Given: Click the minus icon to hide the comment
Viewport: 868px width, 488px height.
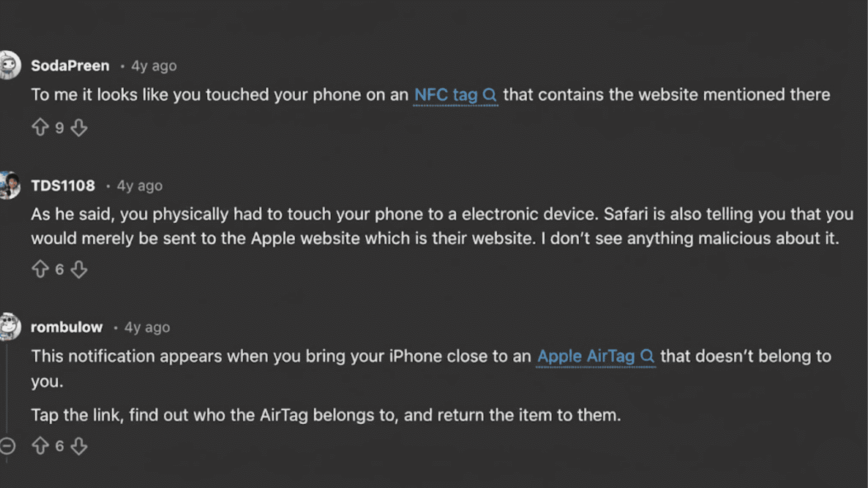Looking at the screenshot, I should (8, 446).
